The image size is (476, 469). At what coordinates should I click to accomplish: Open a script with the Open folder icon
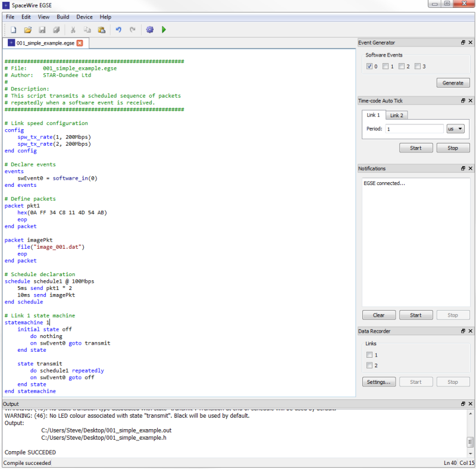tap(28, 29)
